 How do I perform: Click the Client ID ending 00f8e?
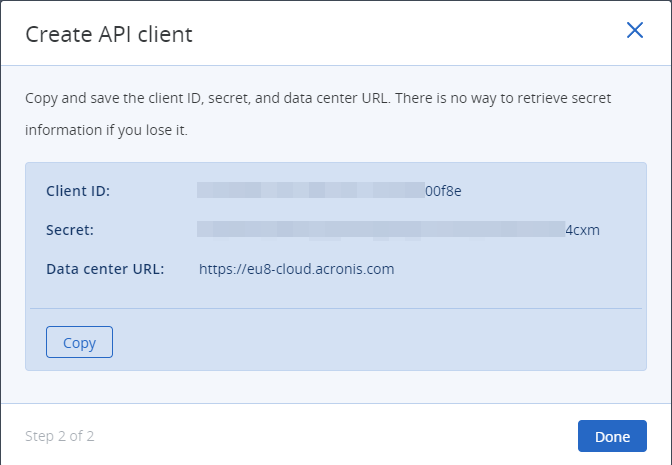point(443,191)
